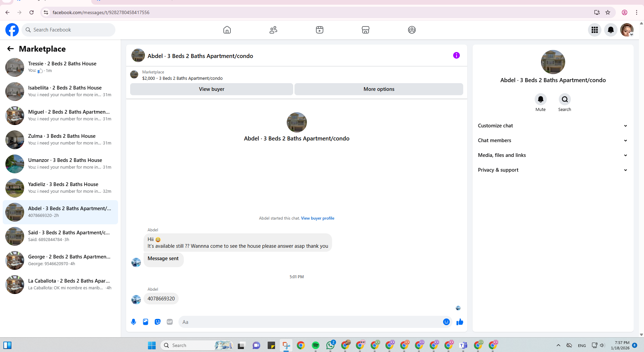This screenshot has height=352, width=644.
Task: Open Said 3 Beds 2 Baths Apartment chat
Action: [60, 236]
